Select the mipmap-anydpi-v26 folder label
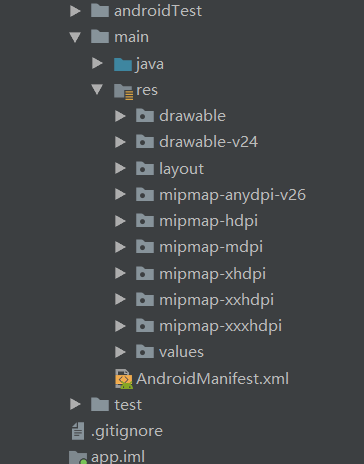 coord(232,195)
